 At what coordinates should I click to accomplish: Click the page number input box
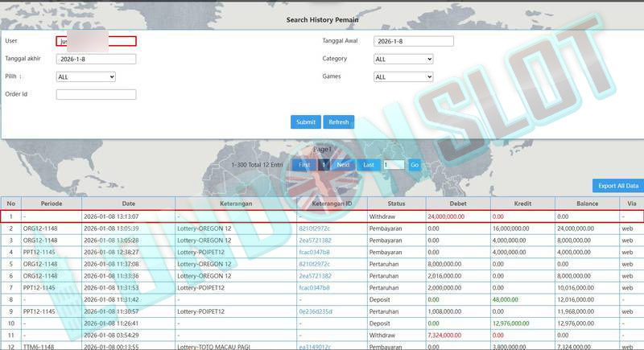pos(393,164)
